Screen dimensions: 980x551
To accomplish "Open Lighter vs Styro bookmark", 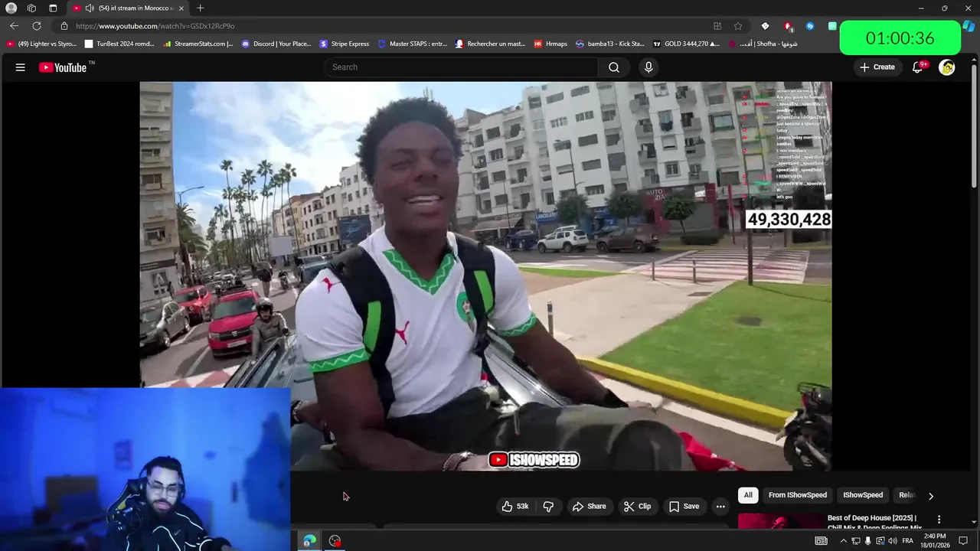I will point(41,44).
